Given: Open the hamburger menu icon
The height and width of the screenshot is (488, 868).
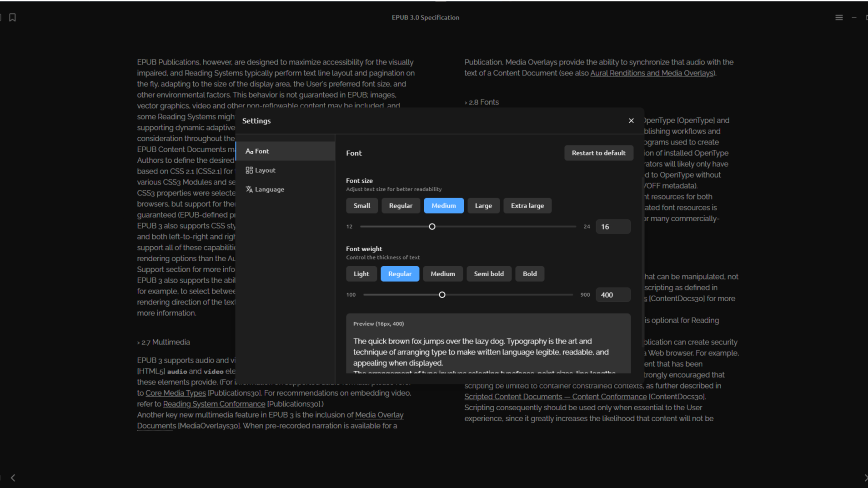Looking at the screenshot, I should tap(839, 17).
